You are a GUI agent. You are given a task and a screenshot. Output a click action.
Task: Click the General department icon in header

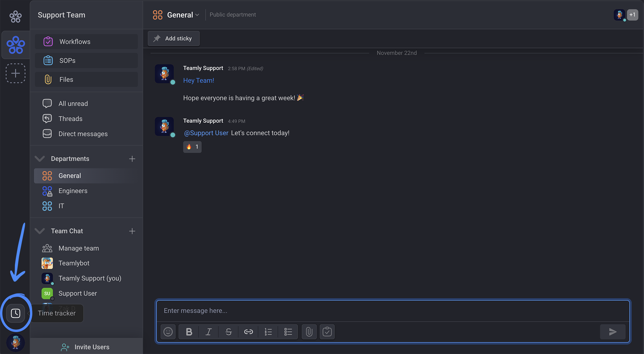(158, 15)
